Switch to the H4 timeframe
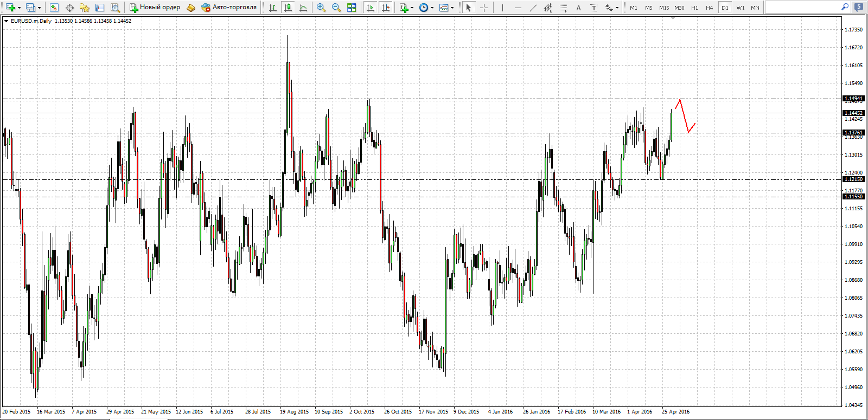868x420 pixels. pos(710,8)
